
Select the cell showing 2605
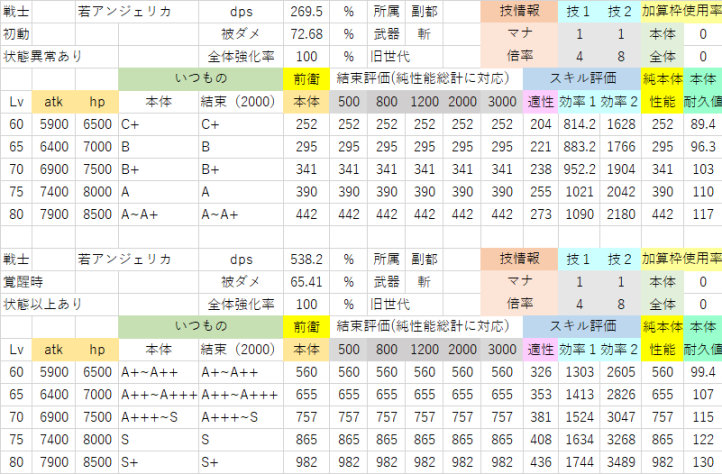tap(621, 372)
